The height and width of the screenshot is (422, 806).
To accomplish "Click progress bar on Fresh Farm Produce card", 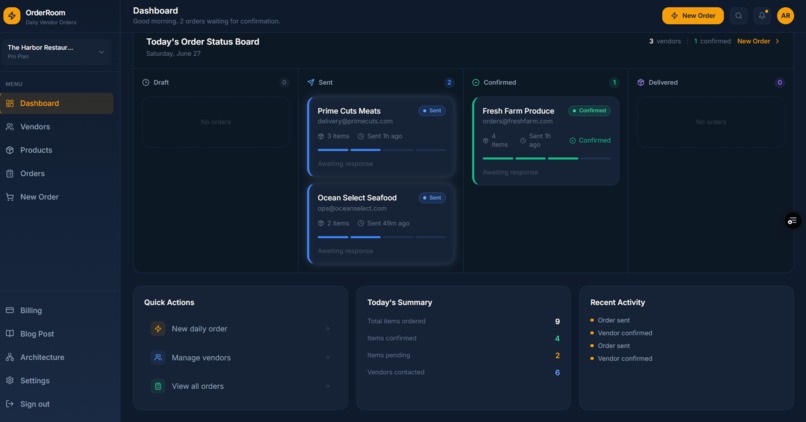I will [x=546, y=158].
